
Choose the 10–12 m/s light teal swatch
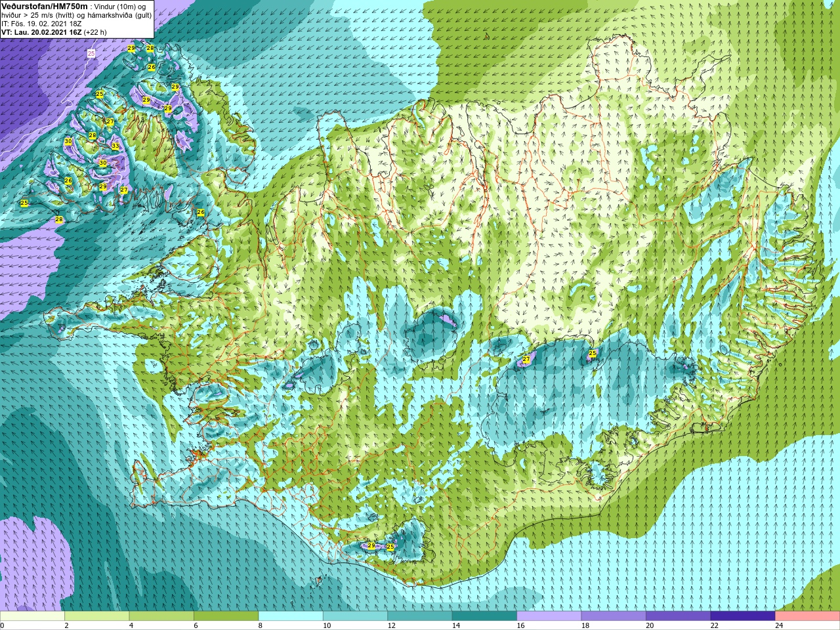tap(356, 616)
